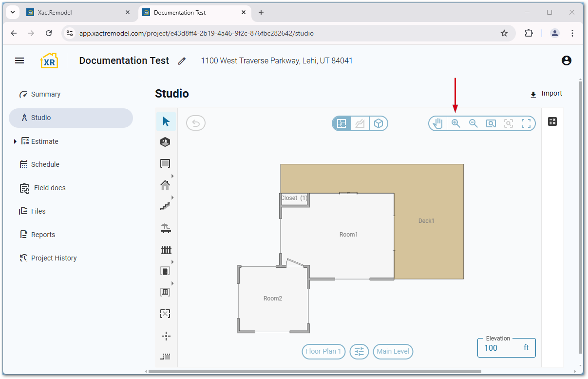
Task: Expand the door tool submenu arrow
Action: point(172,262)
